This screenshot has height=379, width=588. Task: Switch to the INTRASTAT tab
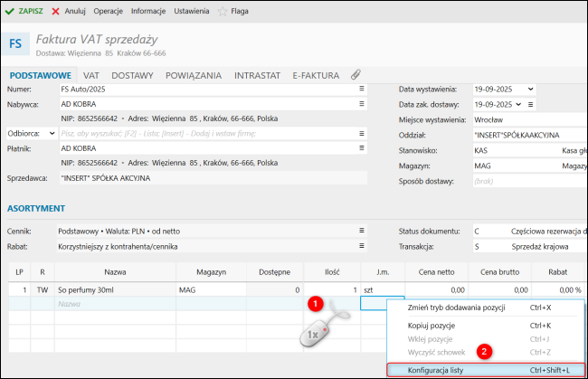coord(257,76)
